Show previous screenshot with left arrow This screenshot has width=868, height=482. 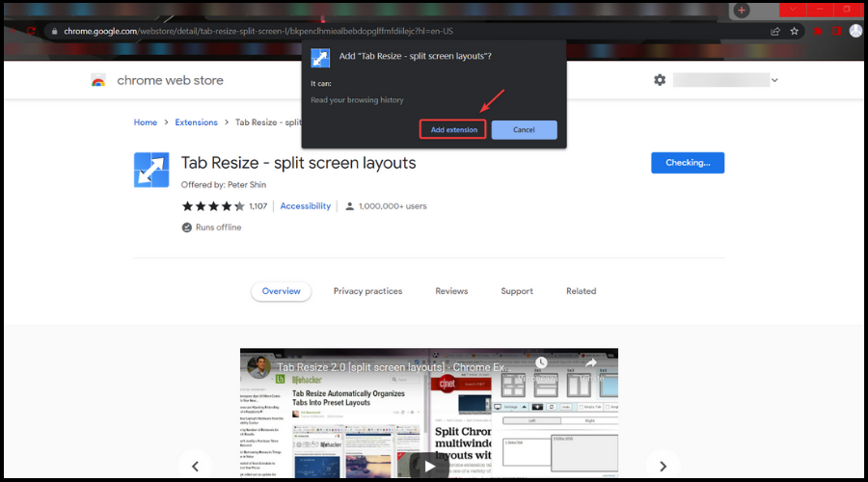tap(195, 467)
